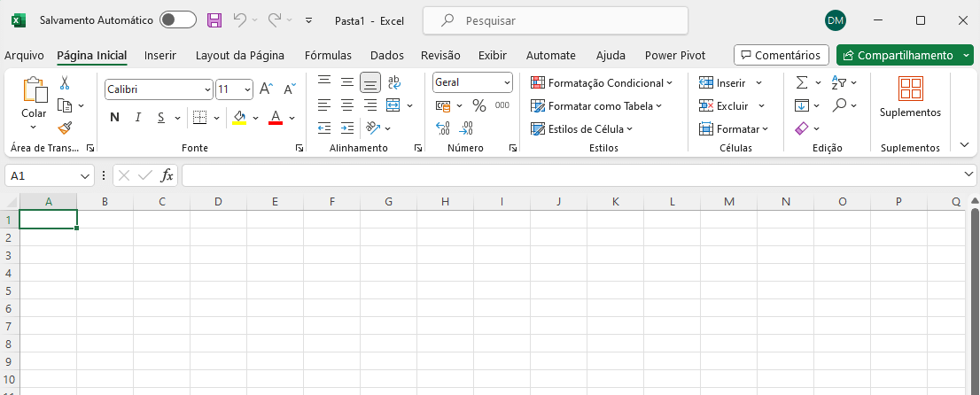Click the Increase Decimal icon
The image size is (980, 395).
pyautogui.click(x=442, y=128)
